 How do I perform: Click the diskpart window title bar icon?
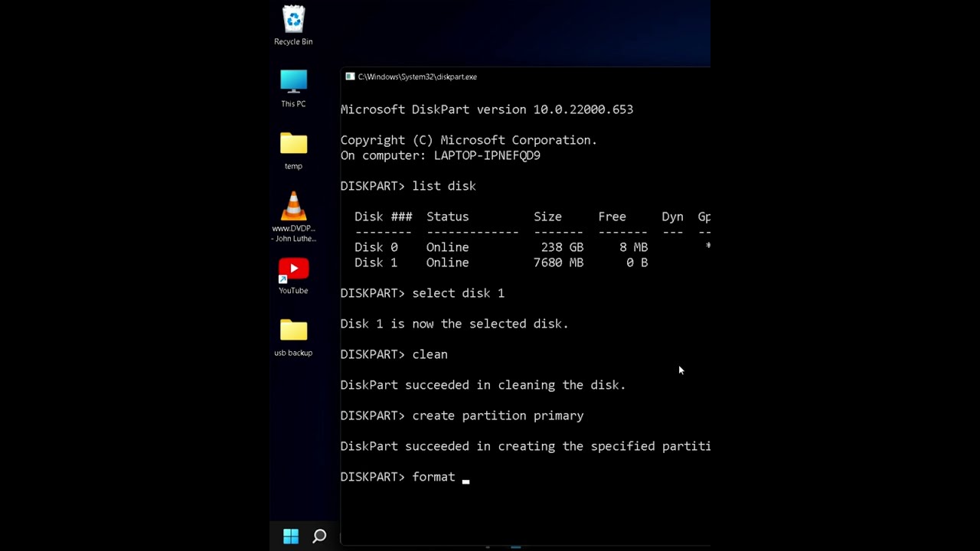(350, 77)
